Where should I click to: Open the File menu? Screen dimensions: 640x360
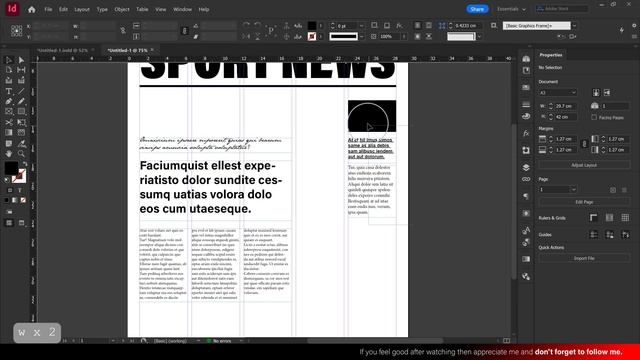(48, 9)
